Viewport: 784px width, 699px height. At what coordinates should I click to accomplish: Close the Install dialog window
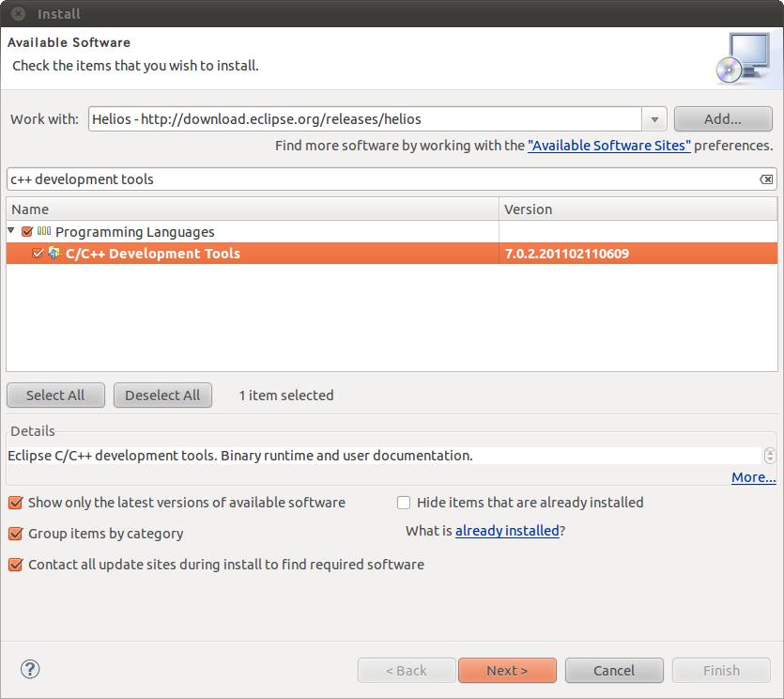click(x=18, y=14)
